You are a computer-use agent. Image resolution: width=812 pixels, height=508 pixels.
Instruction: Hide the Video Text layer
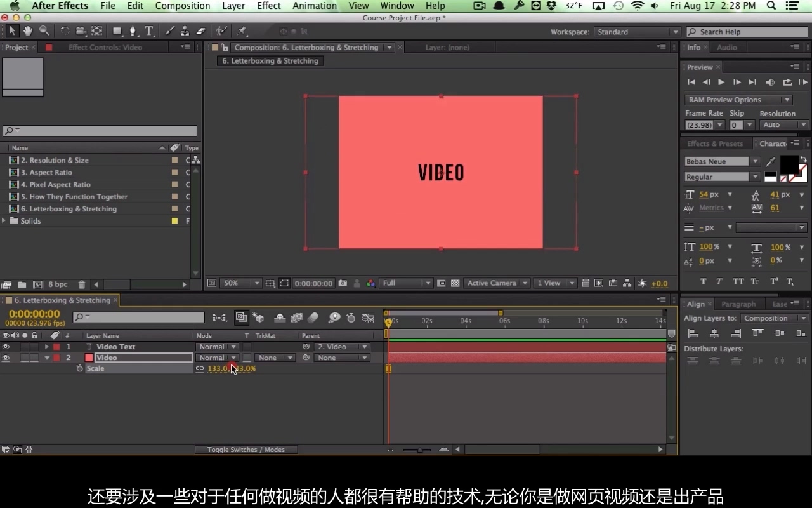pos(6,347)
